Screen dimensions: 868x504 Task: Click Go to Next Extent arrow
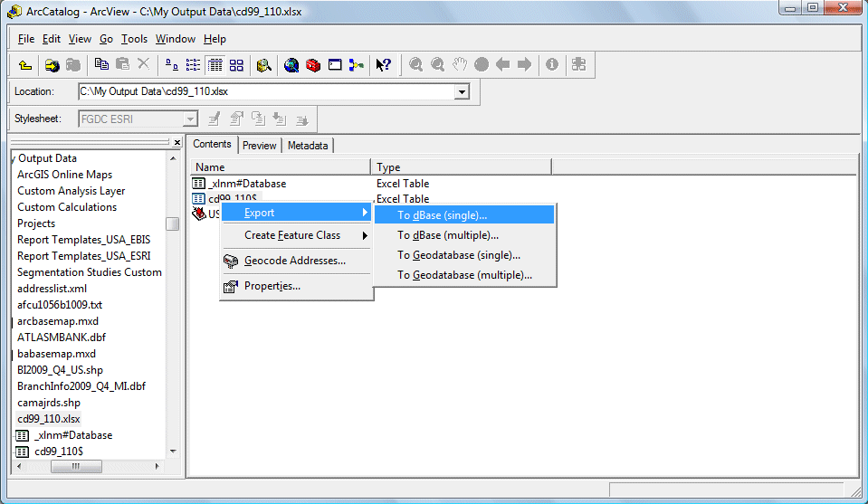pos(524,65)
